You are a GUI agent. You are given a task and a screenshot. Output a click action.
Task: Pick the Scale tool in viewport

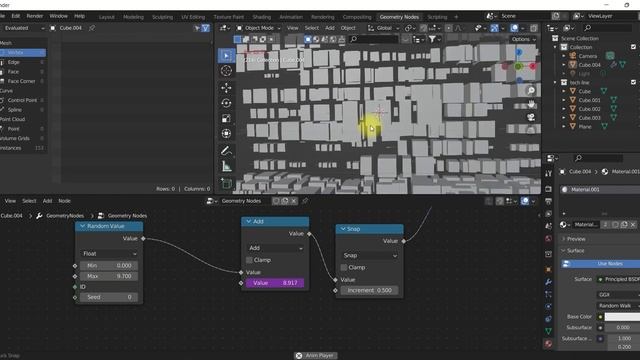226,118
